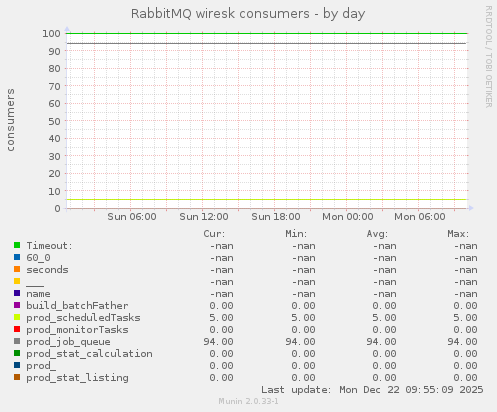Click the yellow ___ legend swatch
Viewport: 497px width, 412px height.
(x=17, y=281)
